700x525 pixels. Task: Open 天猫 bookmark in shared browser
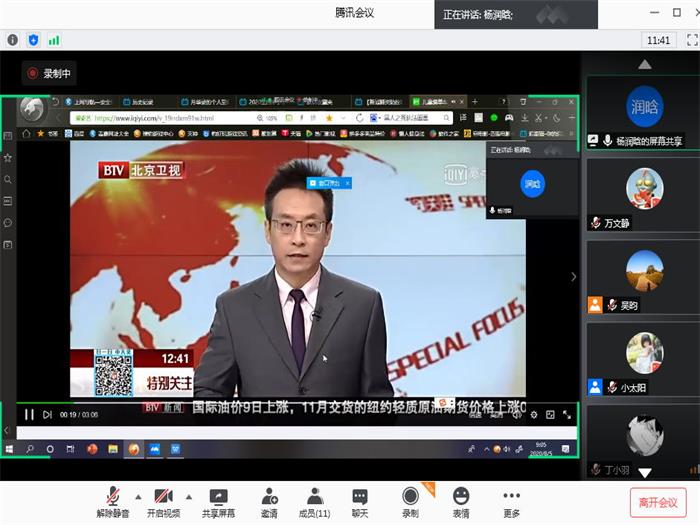(x=291, y=133)
